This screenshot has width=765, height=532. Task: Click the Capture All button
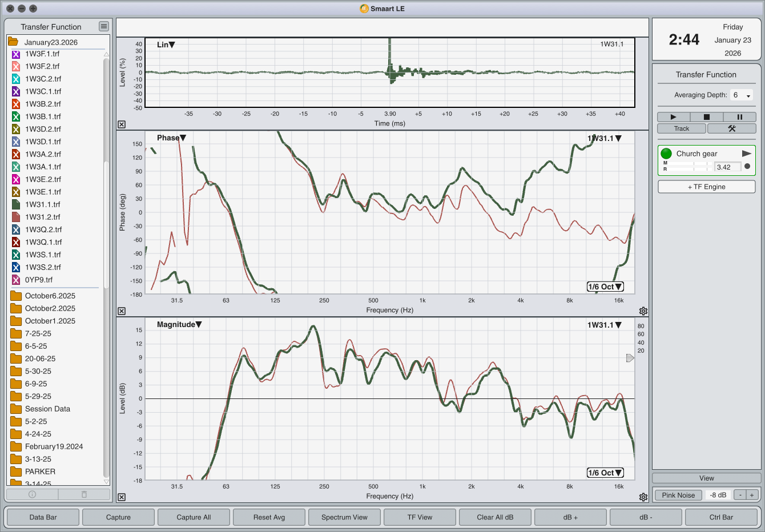coord(194,517)
